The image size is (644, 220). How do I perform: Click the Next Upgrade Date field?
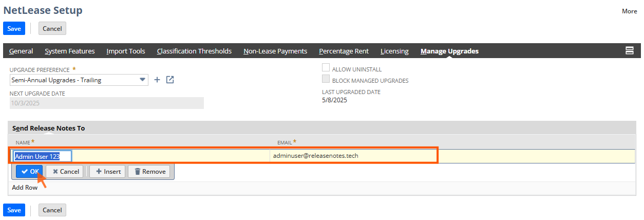[107, 103]
